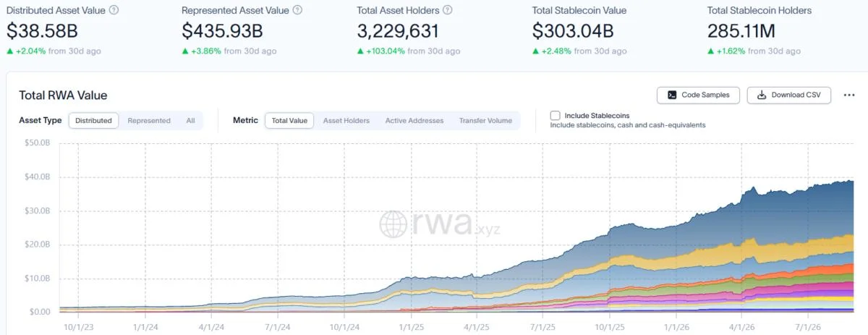The width and height of the screenshot is (868, 335).
Task: Switch metric to Transfer Volume
Action: [485, 121]
